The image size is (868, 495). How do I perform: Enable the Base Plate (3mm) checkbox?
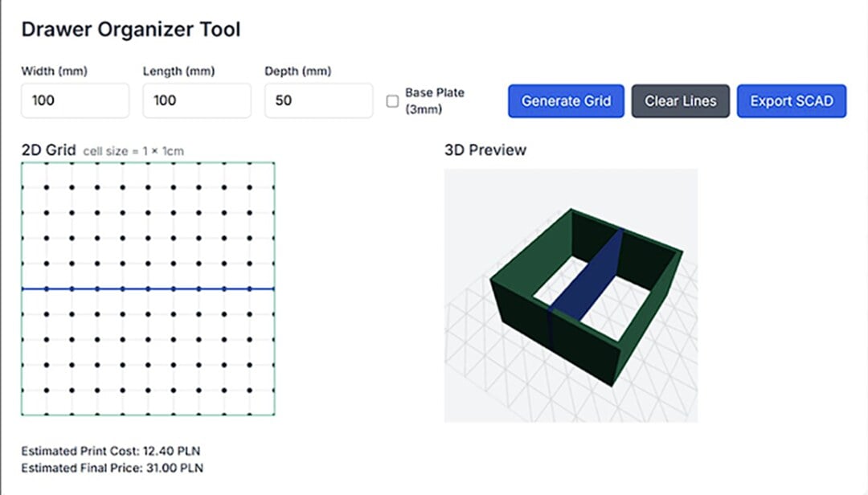(x=392, y=101)
